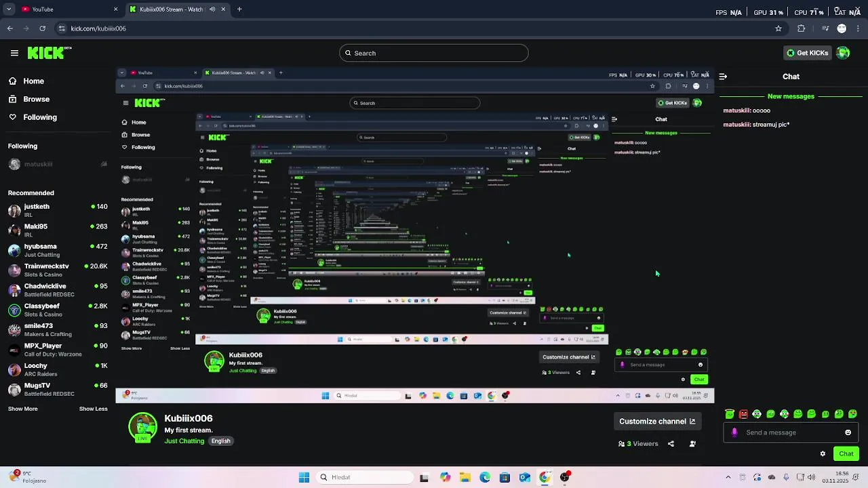Reload the page
The height and width of the screenshot is (488, 868).
tap(43, 28)
